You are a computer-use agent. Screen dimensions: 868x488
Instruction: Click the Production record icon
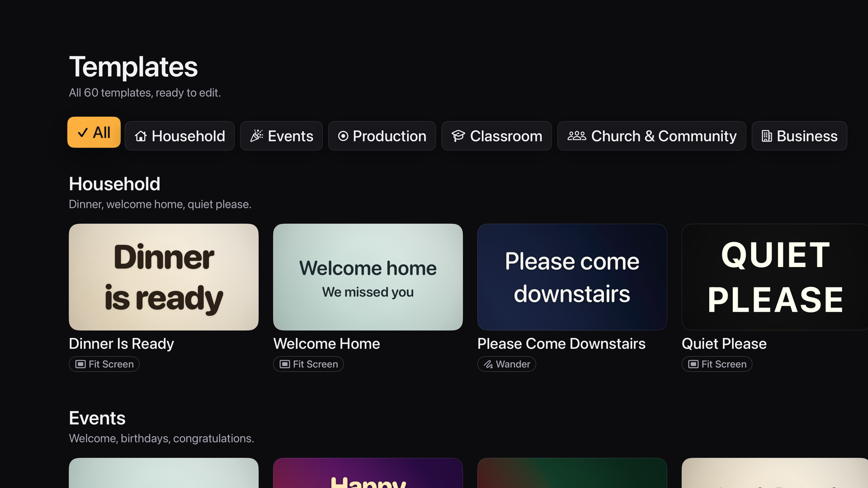point(343,136)
